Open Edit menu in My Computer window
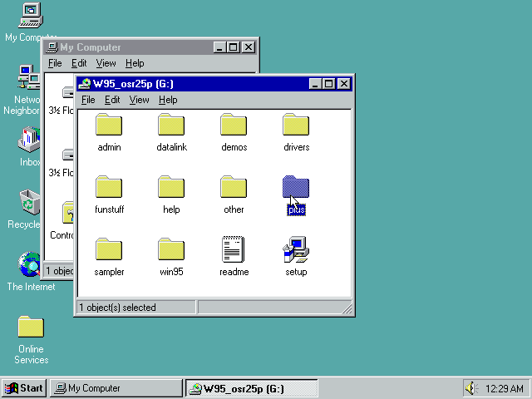This screenshot has height=399, width=532. tap(79, 63)
